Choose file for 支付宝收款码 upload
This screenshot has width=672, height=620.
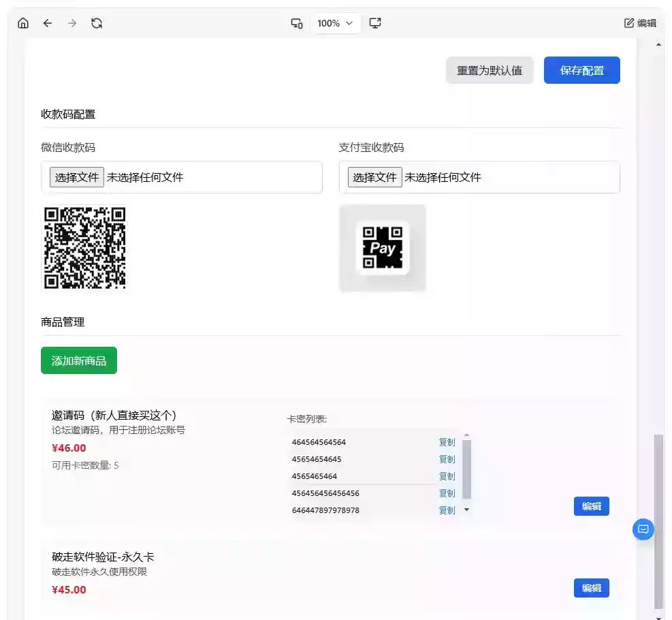tap(374, 176)
